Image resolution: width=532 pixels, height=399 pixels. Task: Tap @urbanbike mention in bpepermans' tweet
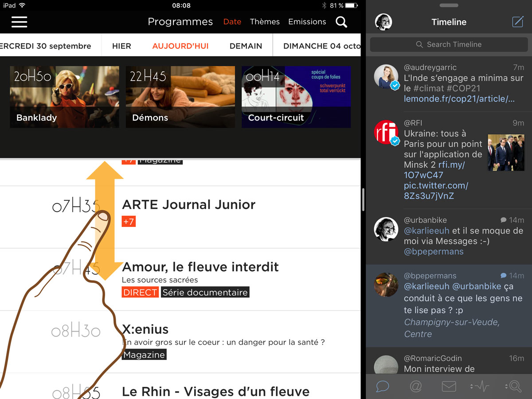477,286
